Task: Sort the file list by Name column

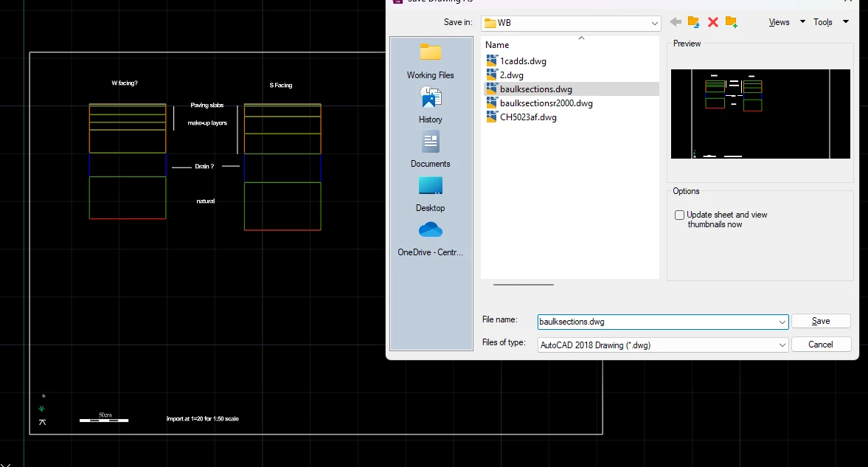Action: (497, 45)
